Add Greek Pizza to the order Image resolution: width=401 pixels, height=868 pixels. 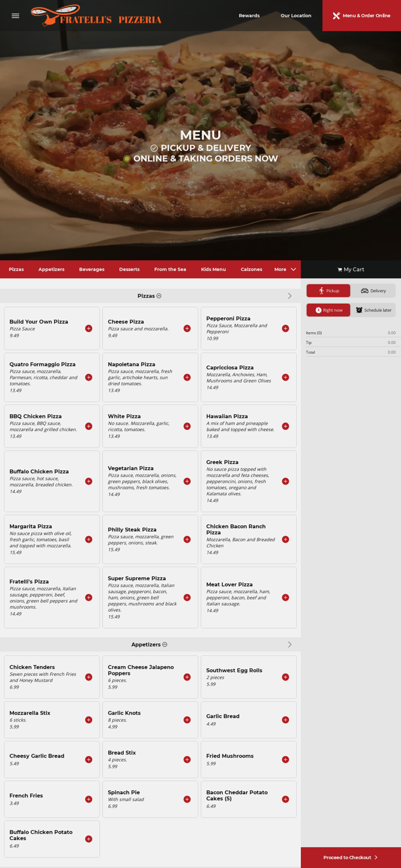tap(285, 481)
